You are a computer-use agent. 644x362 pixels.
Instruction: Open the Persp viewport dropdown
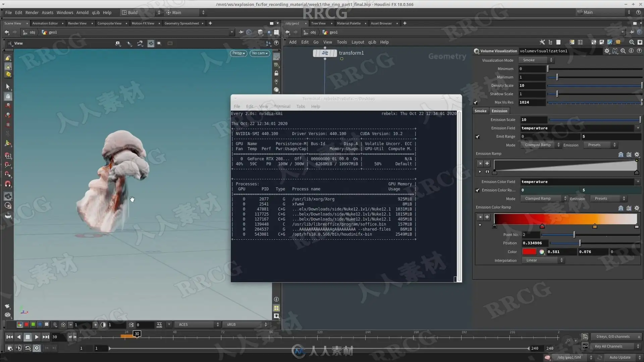point(238,53)
